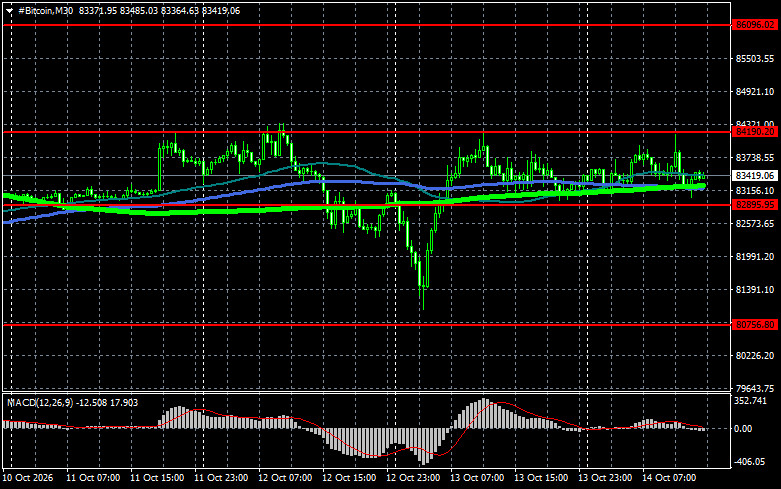Click the 11 Oct 07:00 time label
Viewport: 781px width, 489px height.
(93, 478)
